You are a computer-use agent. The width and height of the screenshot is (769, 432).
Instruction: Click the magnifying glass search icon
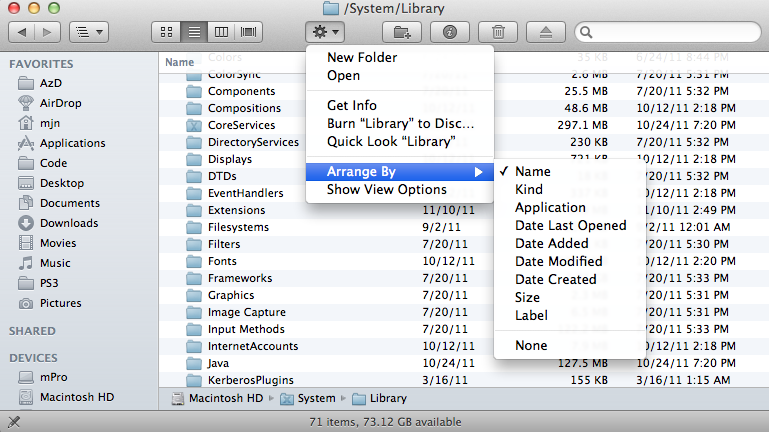(x=586, y=32)
